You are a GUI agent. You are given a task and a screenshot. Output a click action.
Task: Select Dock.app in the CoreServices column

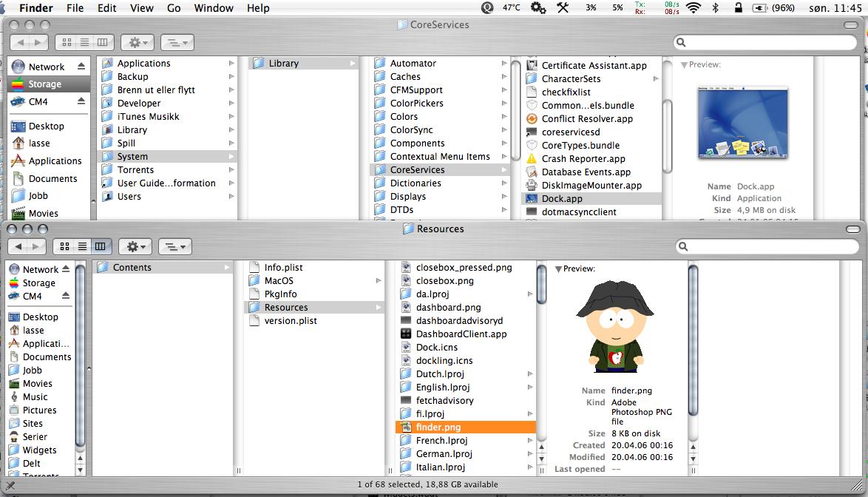point(591,199)
